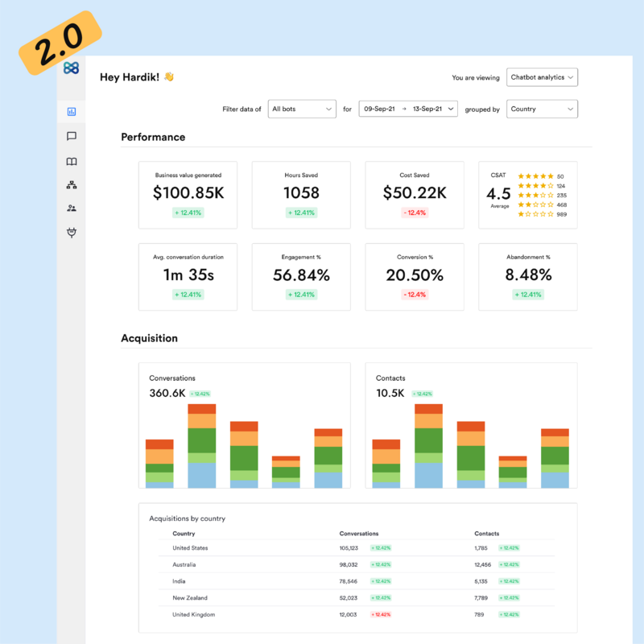Image resolution: width=644 pixels, height=644 pixels.
Task: Open the "All bots" filter dropdown
Action: click(302, 109)
